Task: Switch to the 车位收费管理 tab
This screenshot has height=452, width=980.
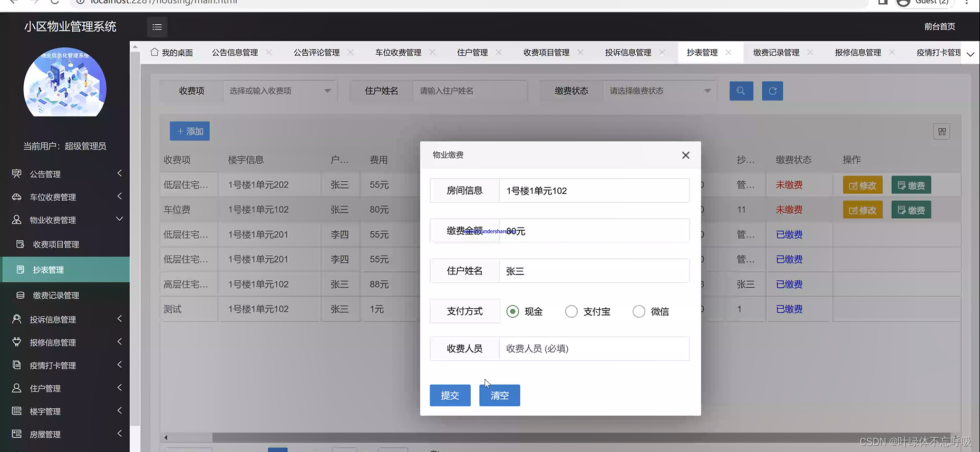Action: (x=399, y=53)
